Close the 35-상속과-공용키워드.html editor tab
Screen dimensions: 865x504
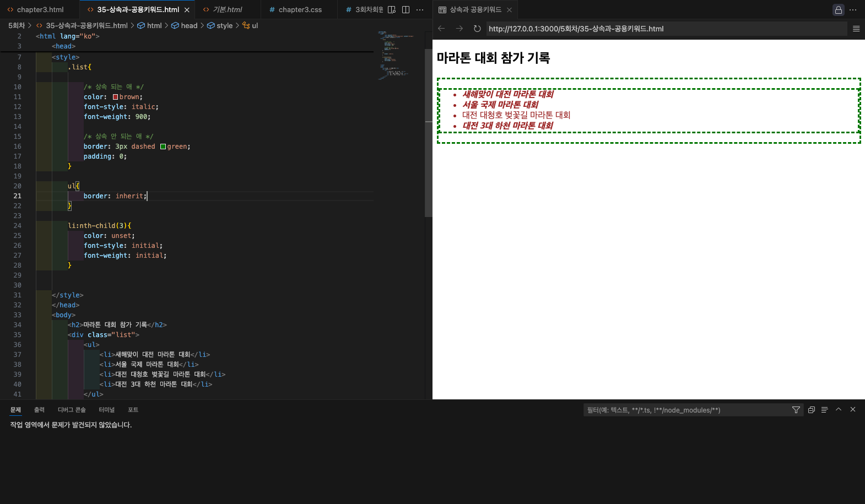tap(187, 10)
